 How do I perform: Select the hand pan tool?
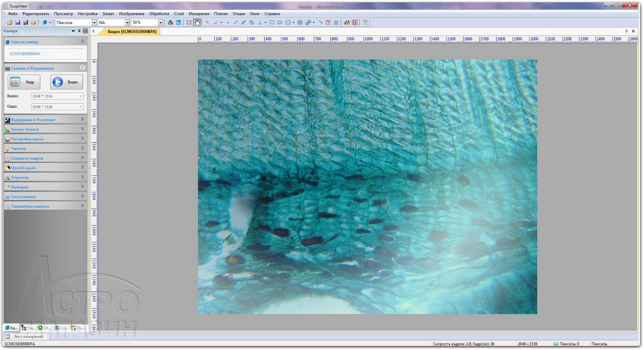coord(197,23)
